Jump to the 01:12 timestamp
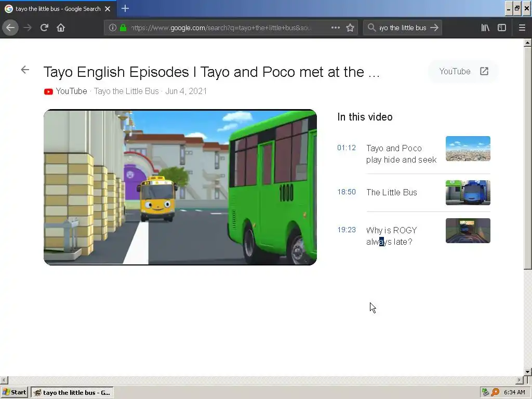Screen dimensions: 532x399 pos(347,148)
